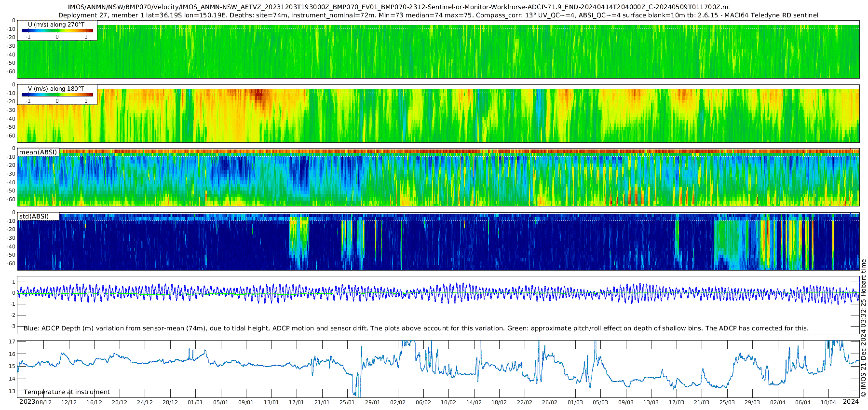Select the mean(ABSI) panel label
Image resolution: width=868 pixels, height=410 pixels.
tap(38, 152)
